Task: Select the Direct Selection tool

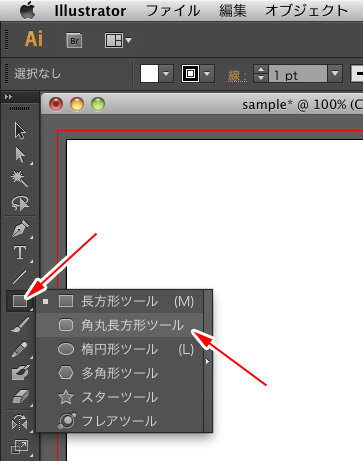Action: [x=20, y=155]
